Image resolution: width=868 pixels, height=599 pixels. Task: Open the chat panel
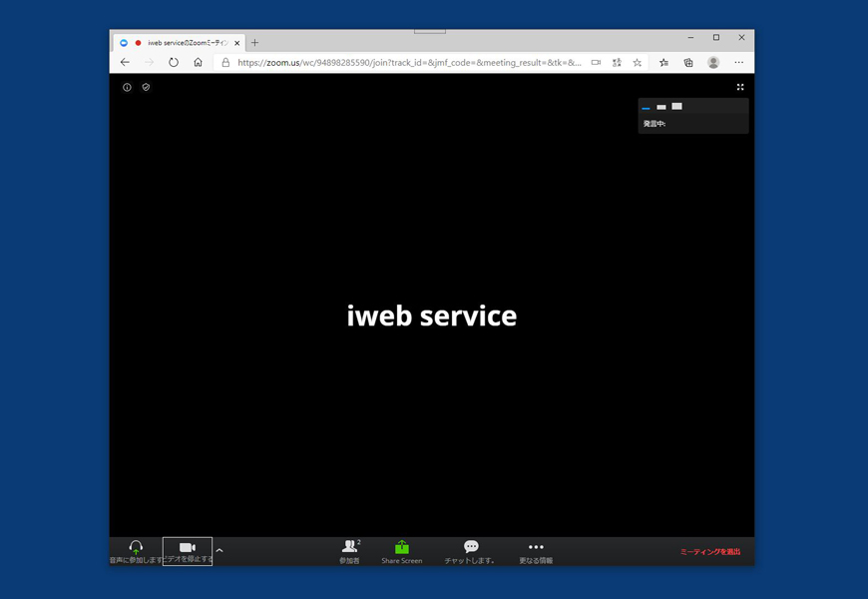point(470,551)
